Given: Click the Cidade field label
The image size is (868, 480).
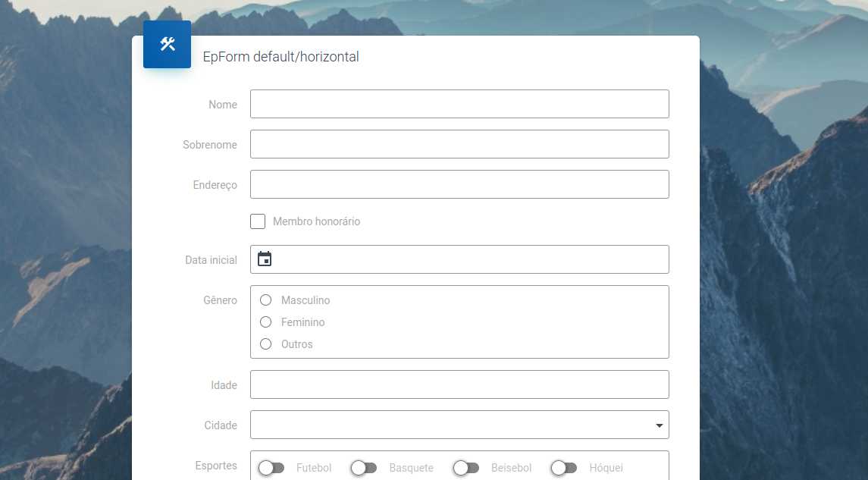Looking at the screenshot, I should point(221,425).
